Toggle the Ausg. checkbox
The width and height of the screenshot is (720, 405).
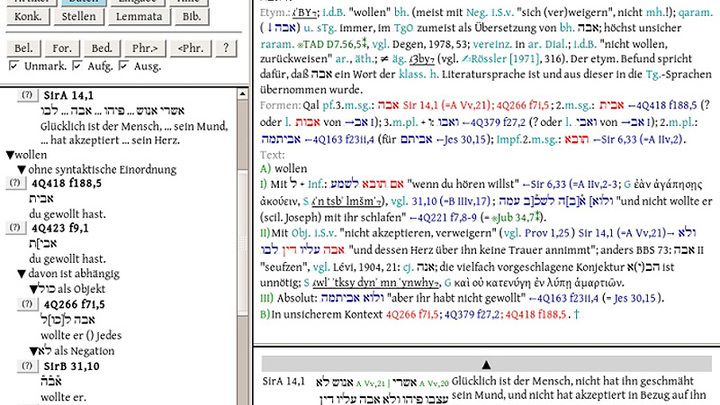124,66
